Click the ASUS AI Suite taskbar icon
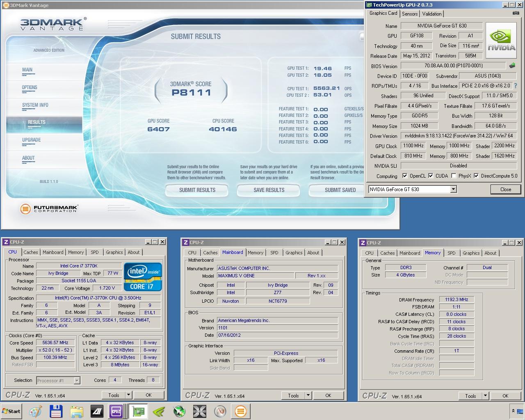525x420 pixels. tap(97, 411)
